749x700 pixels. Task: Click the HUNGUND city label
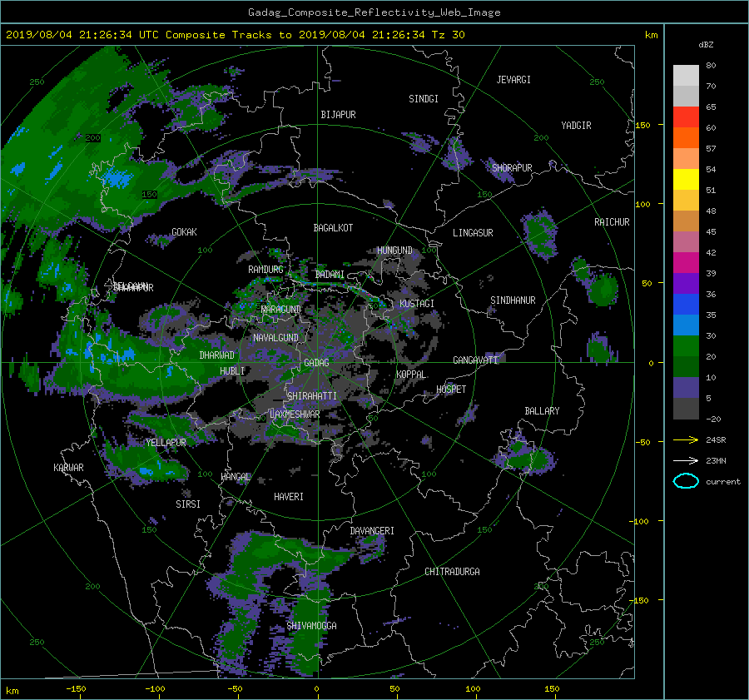point(394,251)
